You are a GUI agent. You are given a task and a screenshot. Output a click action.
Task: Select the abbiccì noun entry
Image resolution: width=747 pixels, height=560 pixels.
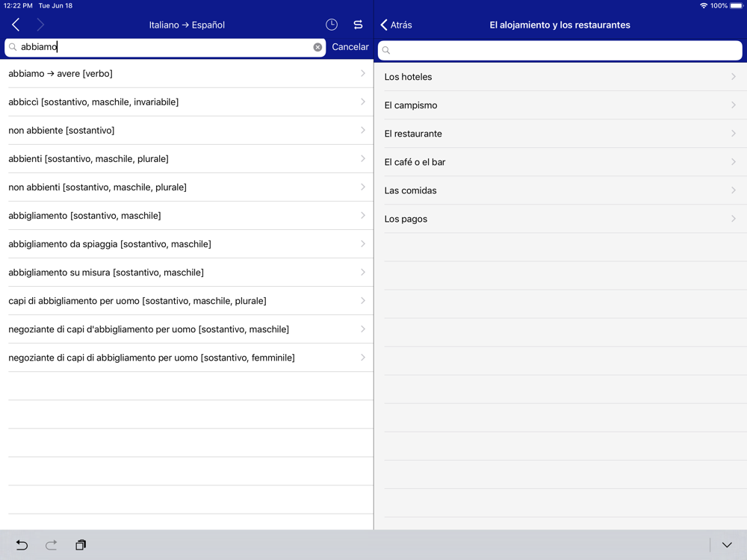pyautogui.click(x=187, y=102)
